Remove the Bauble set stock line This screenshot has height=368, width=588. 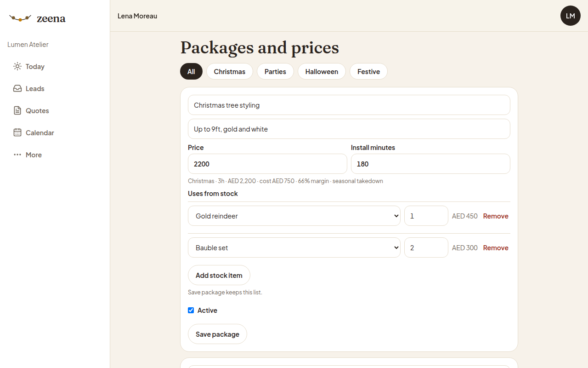[x=496, y=247]
